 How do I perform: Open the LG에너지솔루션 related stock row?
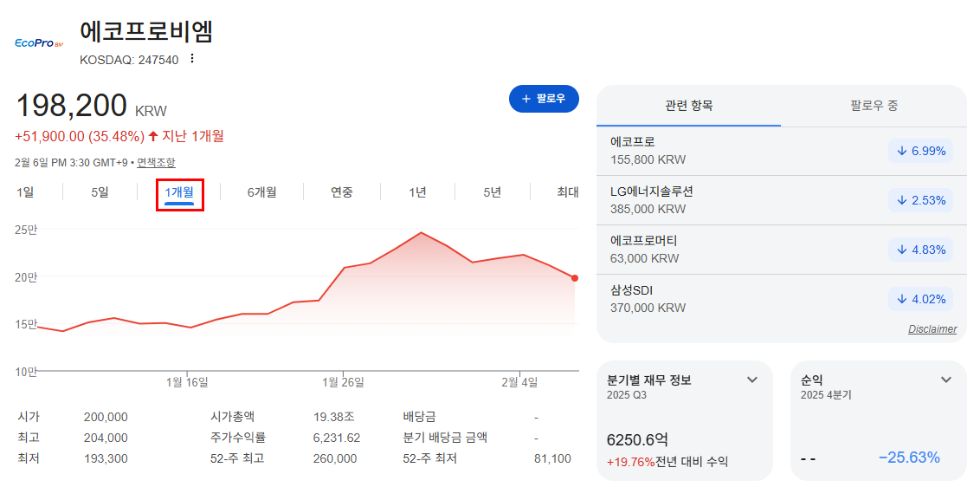781,200
